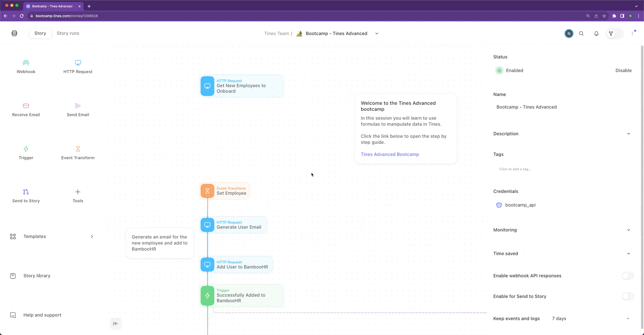The image size is (644, 335).
Task: Open the Tines Advanced Bootcamp link
Action: [x=390, y=154]
